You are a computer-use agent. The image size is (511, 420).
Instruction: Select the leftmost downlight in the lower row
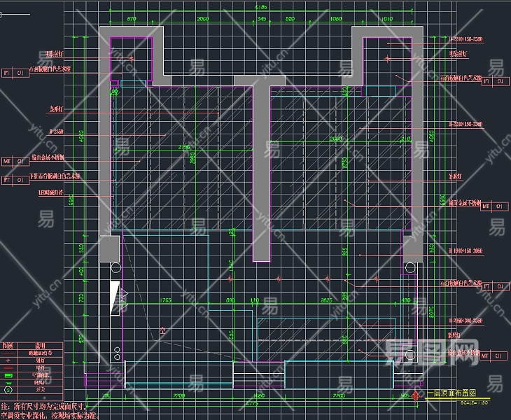(230, 279)
